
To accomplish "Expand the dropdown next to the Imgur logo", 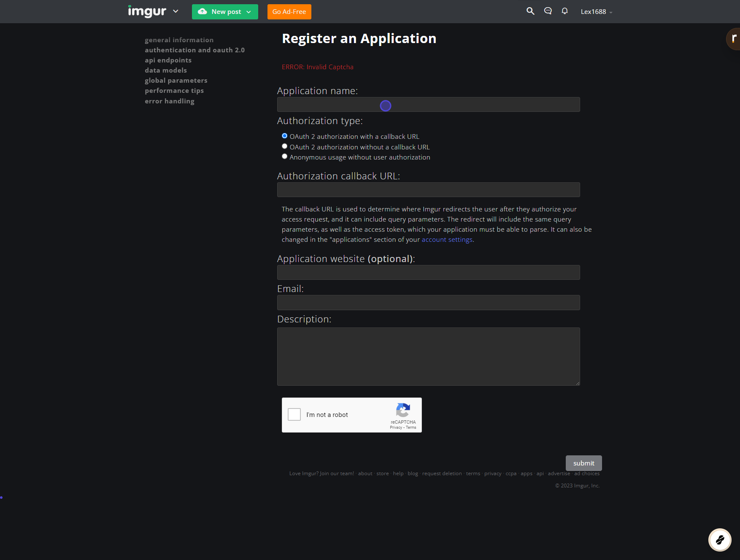I will [176, 11].
